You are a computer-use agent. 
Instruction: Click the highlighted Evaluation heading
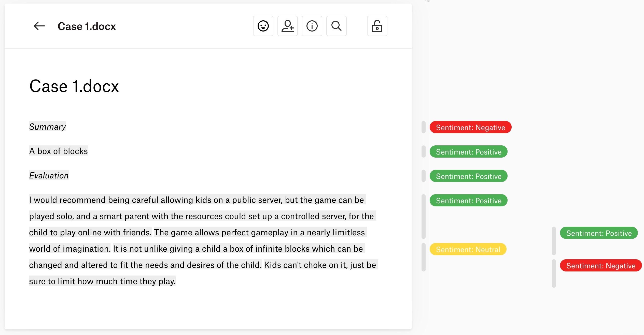tap(49, 175)
